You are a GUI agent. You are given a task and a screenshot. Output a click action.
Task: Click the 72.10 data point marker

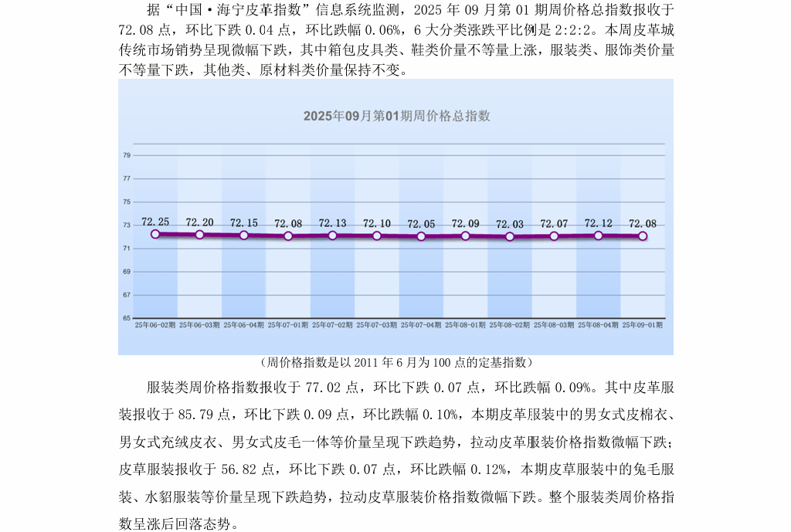click(377, 236)
